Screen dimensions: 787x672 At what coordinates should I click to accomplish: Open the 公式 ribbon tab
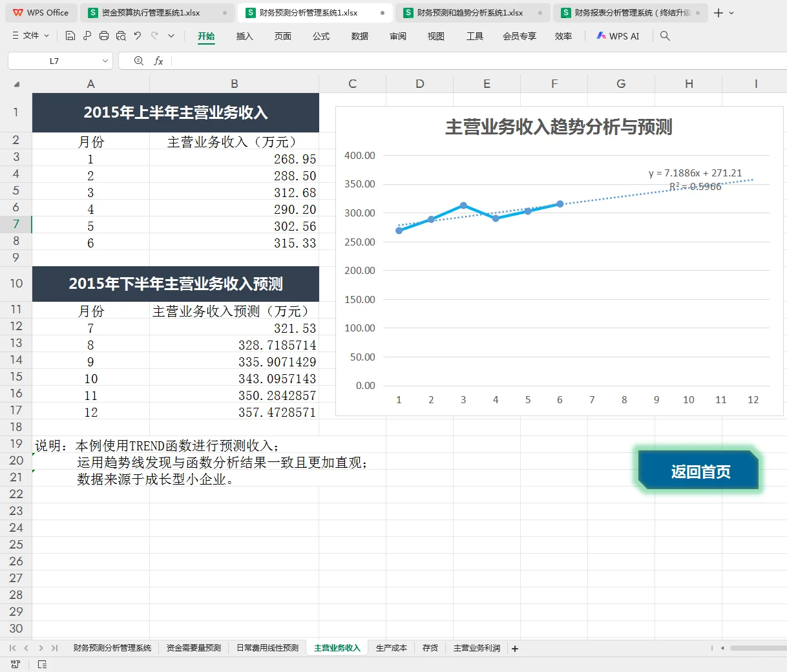321,36
